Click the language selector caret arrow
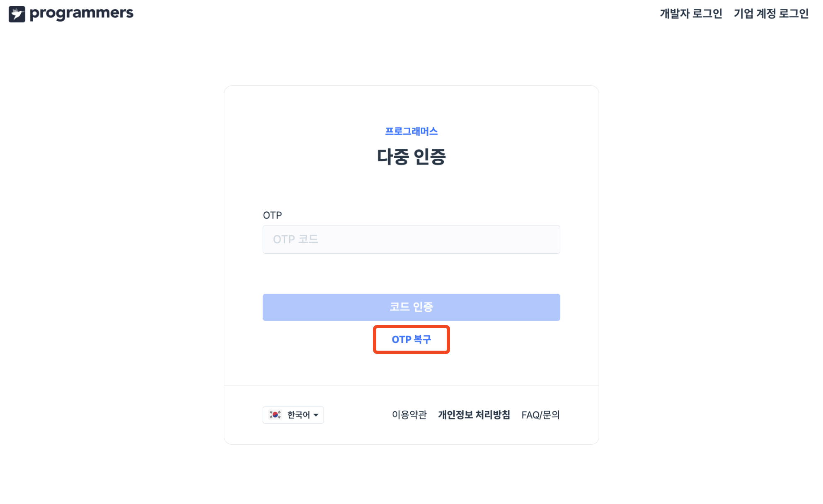823x504 pixels. [x=316, y=415]
